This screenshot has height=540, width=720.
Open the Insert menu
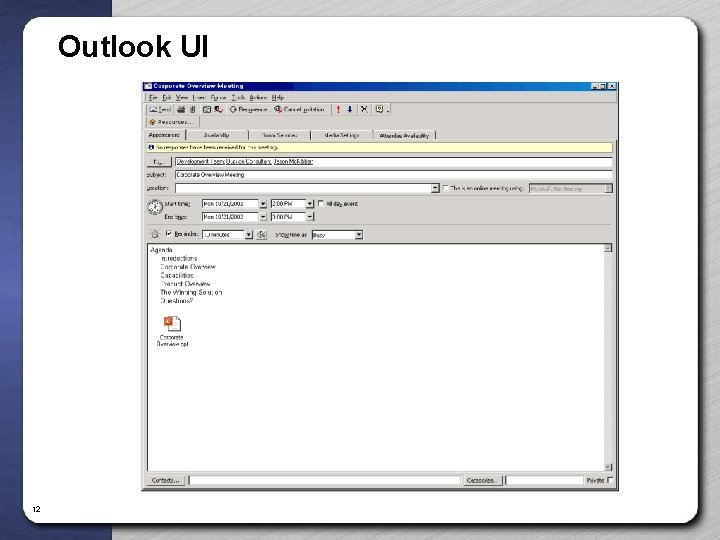(199, 97)
